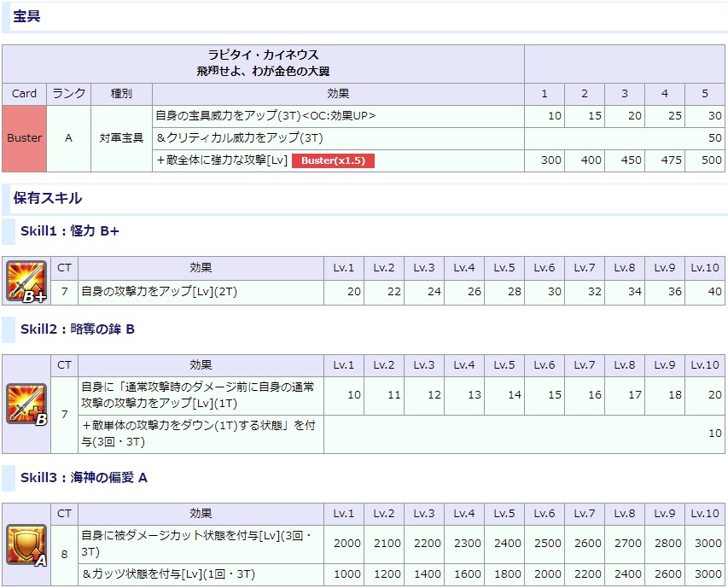Click the critical power value 50

625,138
